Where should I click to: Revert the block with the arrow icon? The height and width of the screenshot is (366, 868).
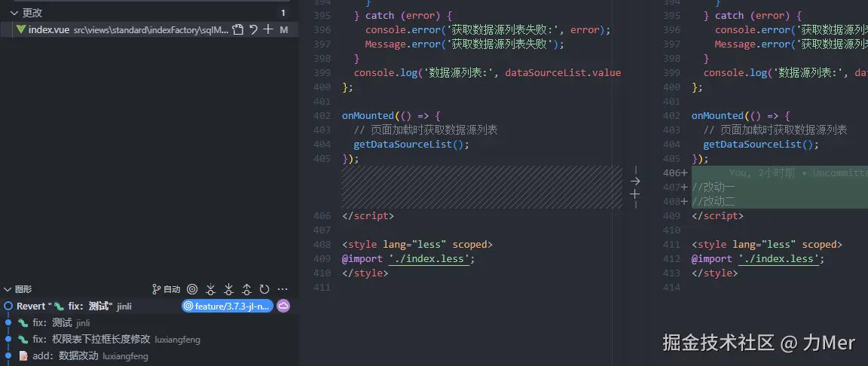click(634, 181)
